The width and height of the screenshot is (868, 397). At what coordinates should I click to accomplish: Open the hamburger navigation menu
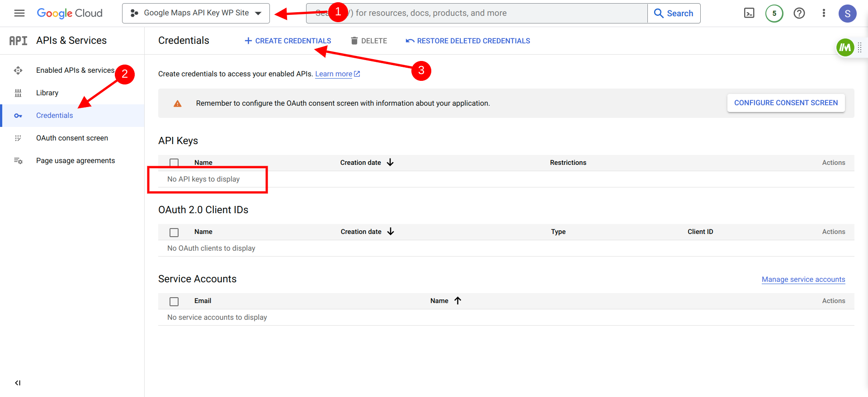[x=19, y=13]
